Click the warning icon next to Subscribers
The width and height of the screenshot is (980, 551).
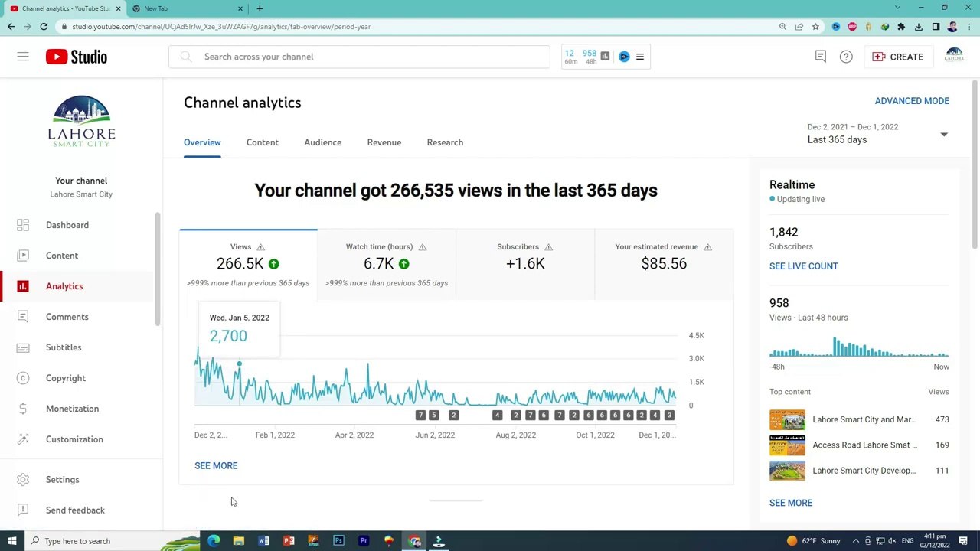point(548,247)
